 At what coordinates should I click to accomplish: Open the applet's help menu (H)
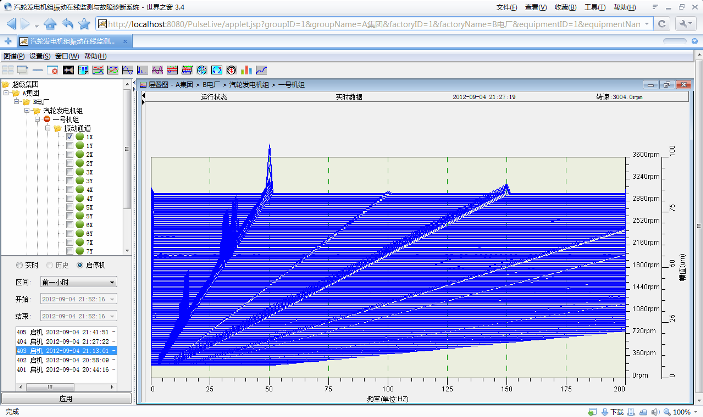(x=95, y=56)
